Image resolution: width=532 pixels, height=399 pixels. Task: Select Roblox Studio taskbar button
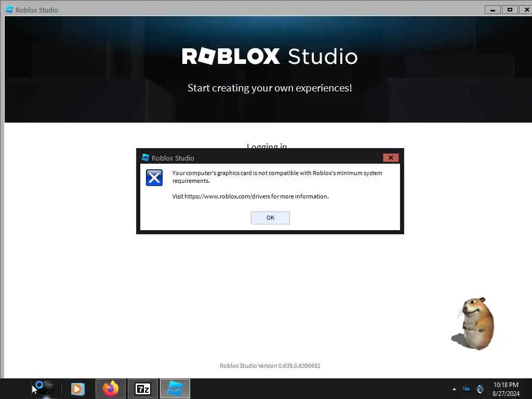click(175, 389)
